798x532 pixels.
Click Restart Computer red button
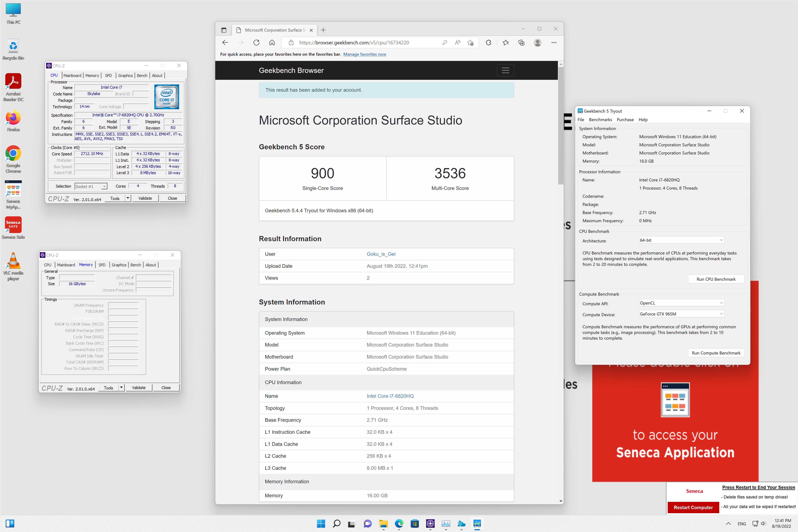point(693,507)
